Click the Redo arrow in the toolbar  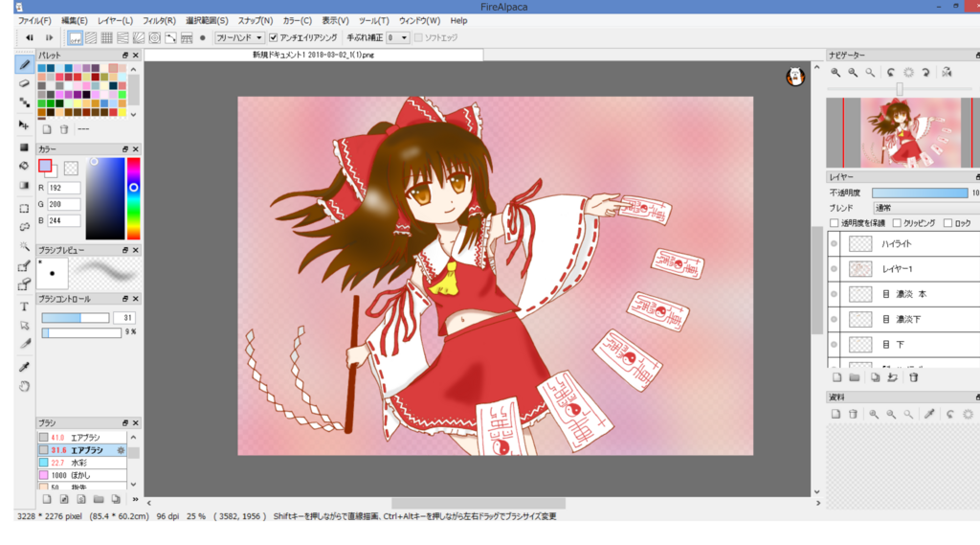pyautogui.click(x=49, y=38)
